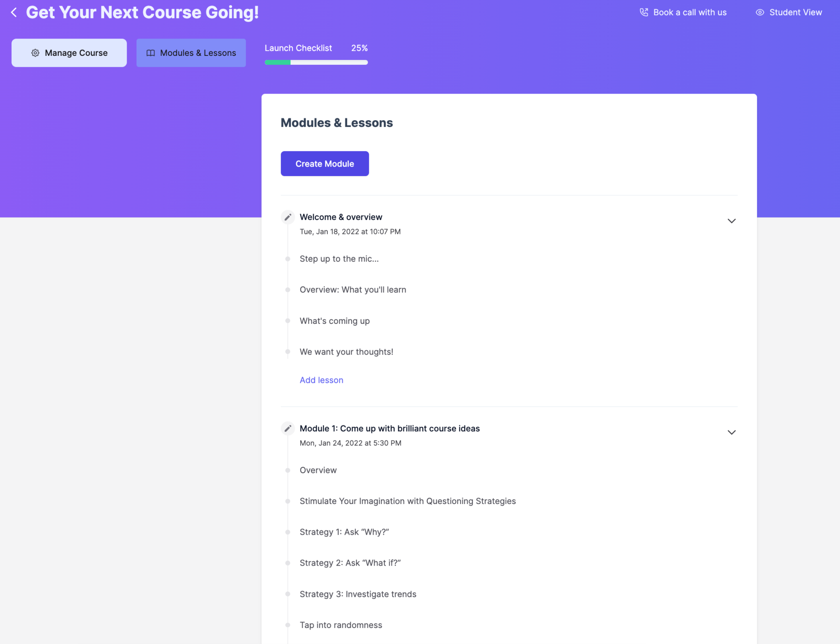
Task: Open the Launch Checklist label
Action: tap(298, 48)
